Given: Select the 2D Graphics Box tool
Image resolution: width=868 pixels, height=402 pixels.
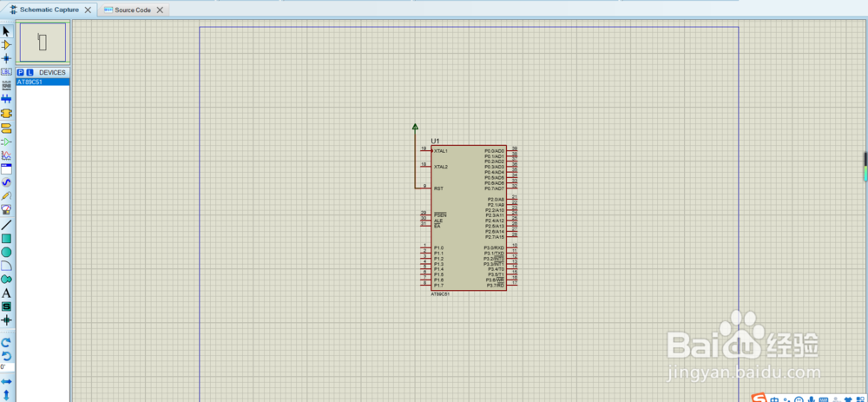Looking at the screenshot, I should (7, 239).
